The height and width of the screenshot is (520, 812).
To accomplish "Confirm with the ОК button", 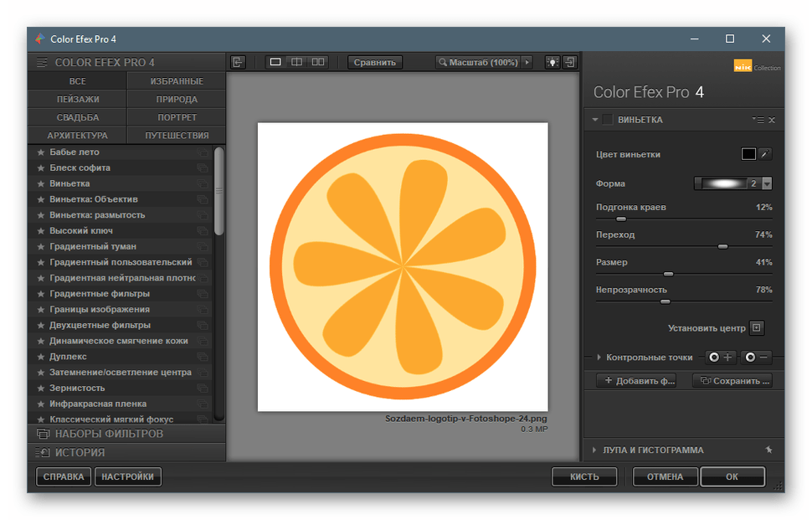I will [732, 476].
